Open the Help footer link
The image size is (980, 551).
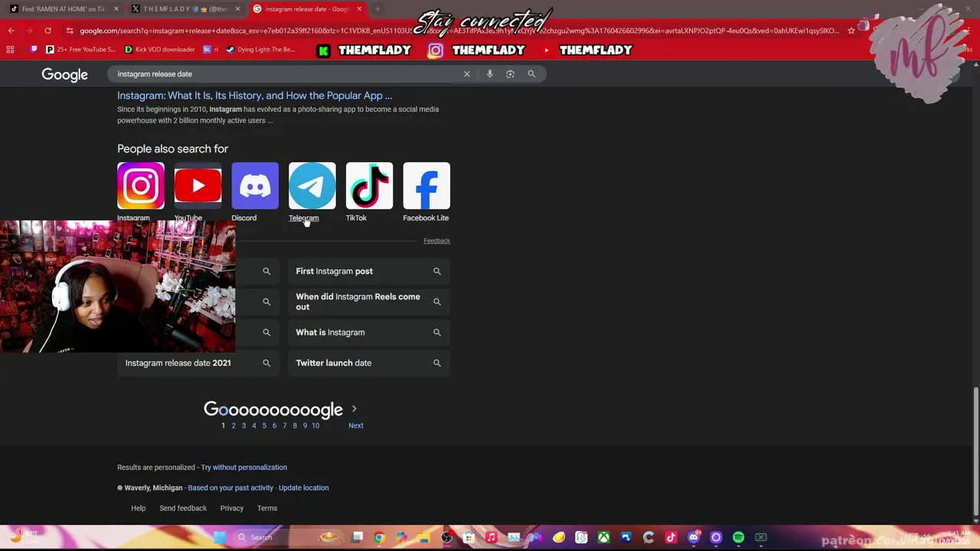point(139,508)
